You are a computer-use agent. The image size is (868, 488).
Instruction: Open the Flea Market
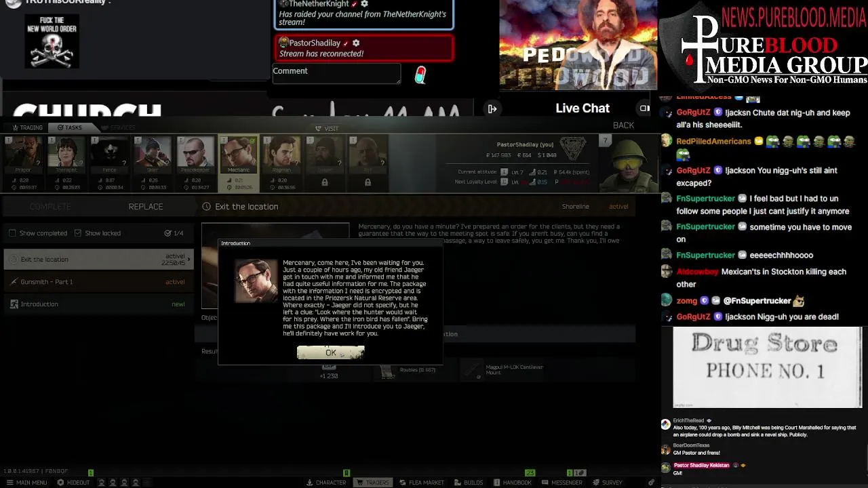(x=422, y=483)
